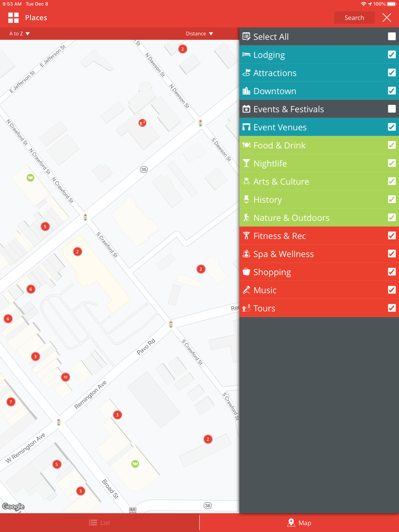Click the Nightlife cocktail glass icon

point(247,163)
